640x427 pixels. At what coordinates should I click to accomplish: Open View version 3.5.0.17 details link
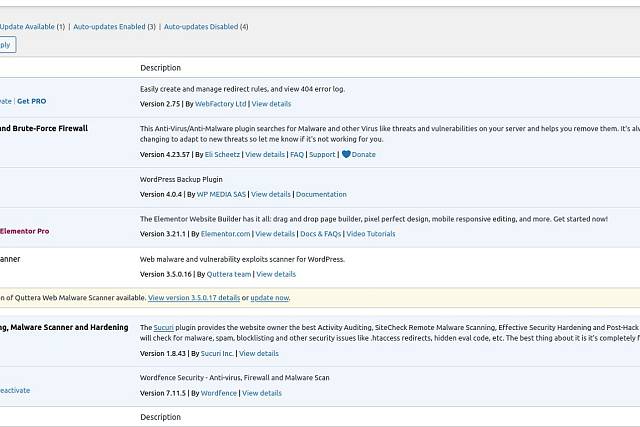click(x=194, y=298)
